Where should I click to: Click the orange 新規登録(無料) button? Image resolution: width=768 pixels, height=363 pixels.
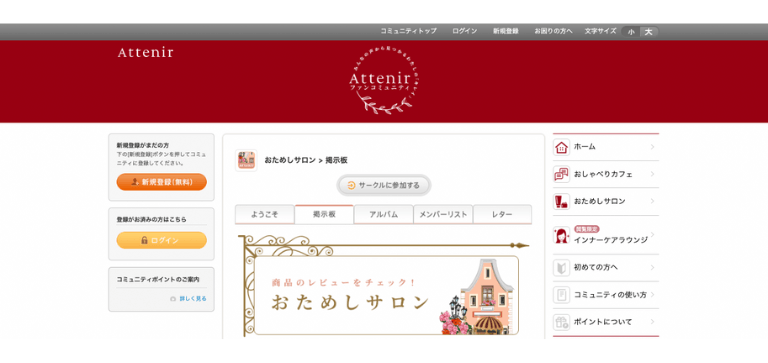[162, 182]
